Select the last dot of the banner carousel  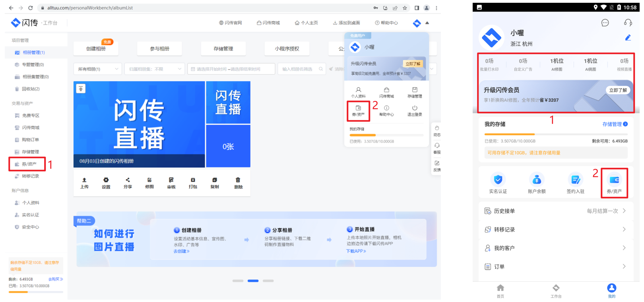tap(268, 281)
